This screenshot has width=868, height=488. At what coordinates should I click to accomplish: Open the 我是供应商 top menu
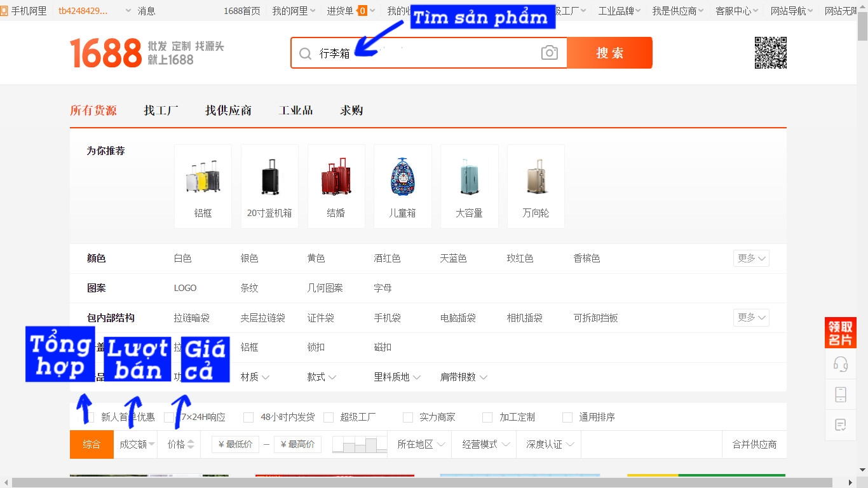(x=678, y=11)
